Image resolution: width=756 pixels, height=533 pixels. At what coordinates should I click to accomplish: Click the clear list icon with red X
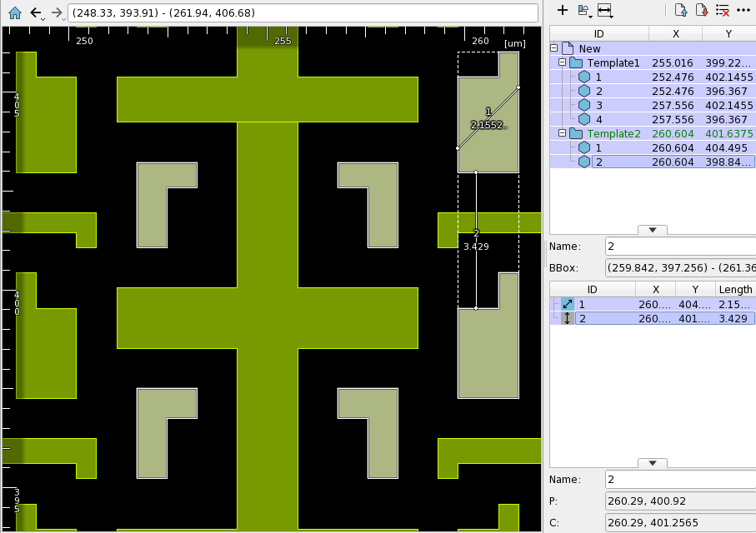click(x=723, y=10)
